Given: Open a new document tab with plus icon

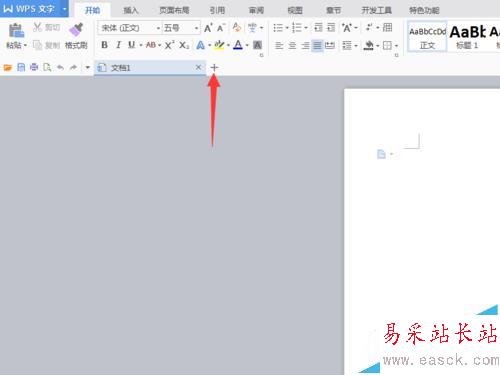Looking at the screenshot, I should point(214,68).
